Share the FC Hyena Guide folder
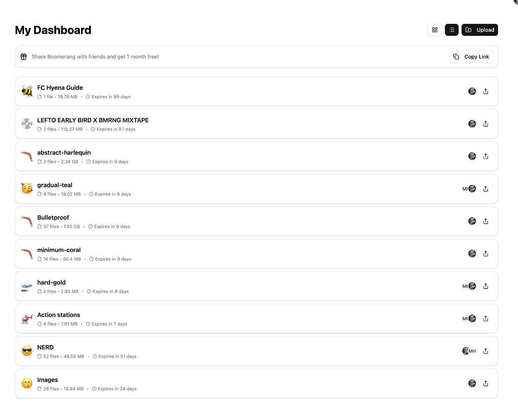518x420 pixels. click(485, 91)
